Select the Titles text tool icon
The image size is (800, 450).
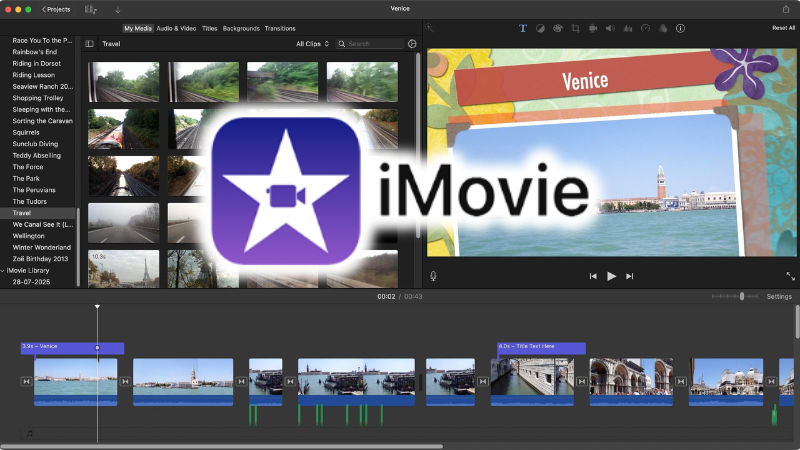click(522, 28)
